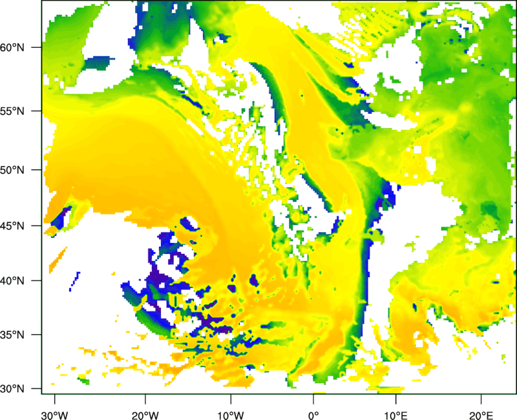Image resolution: width=517 pixels, height=420 pixels.
Task: Click the 50°N latitude label
Action: click(12, 170)
